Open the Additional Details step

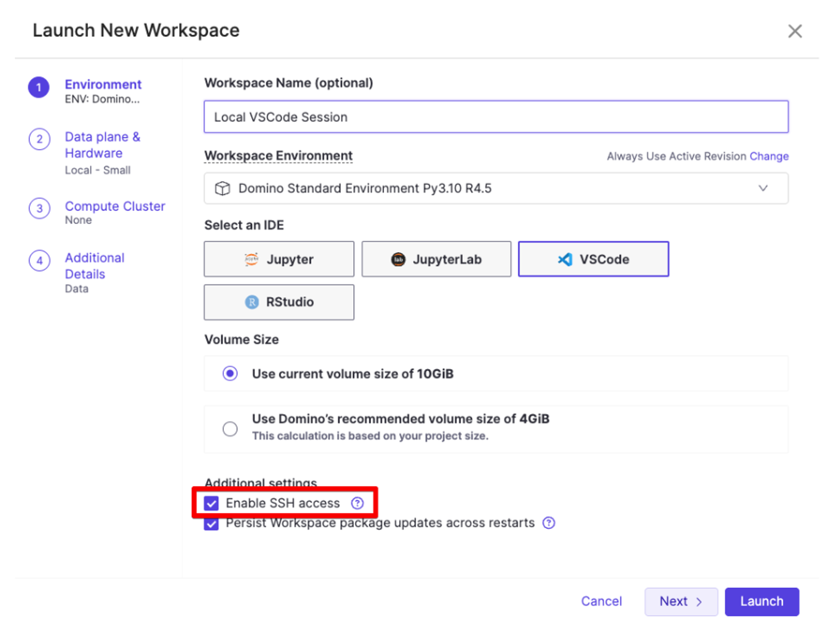[x=94, y=266]
